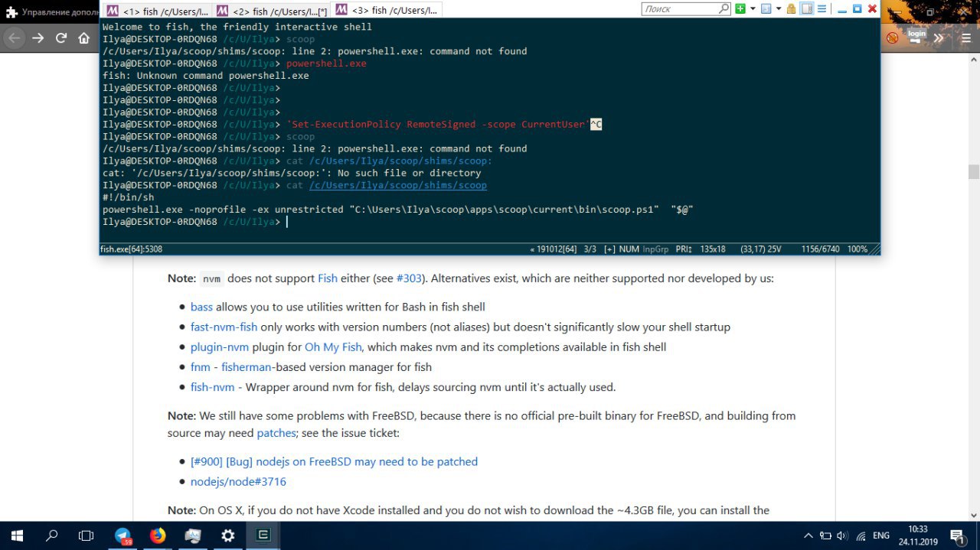This screenshot has height=550, width=980.
Task: Open Settings gear on the taskbar
Action: click(x=228, y=535)
